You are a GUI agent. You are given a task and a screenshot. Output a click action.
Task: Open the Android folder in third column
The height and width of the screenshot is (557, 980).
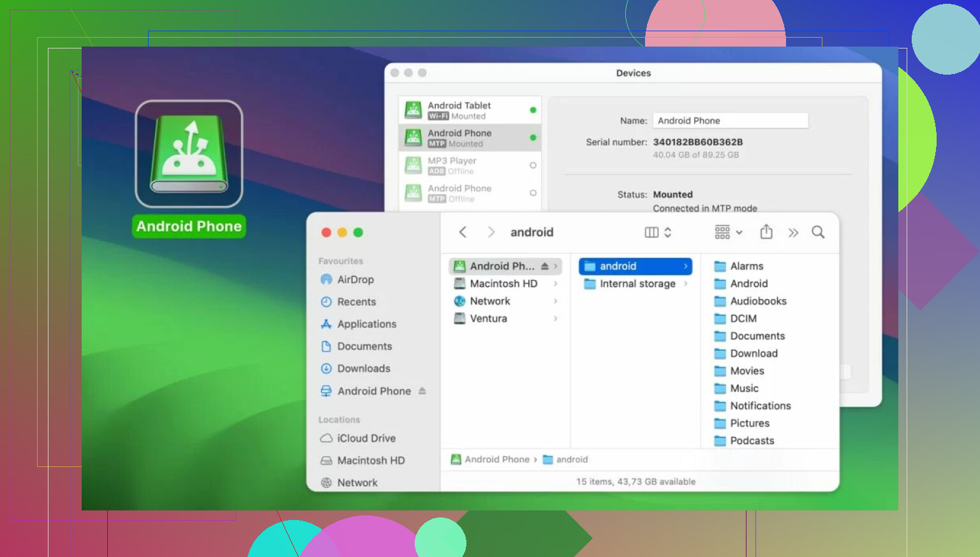click(741, 284)
